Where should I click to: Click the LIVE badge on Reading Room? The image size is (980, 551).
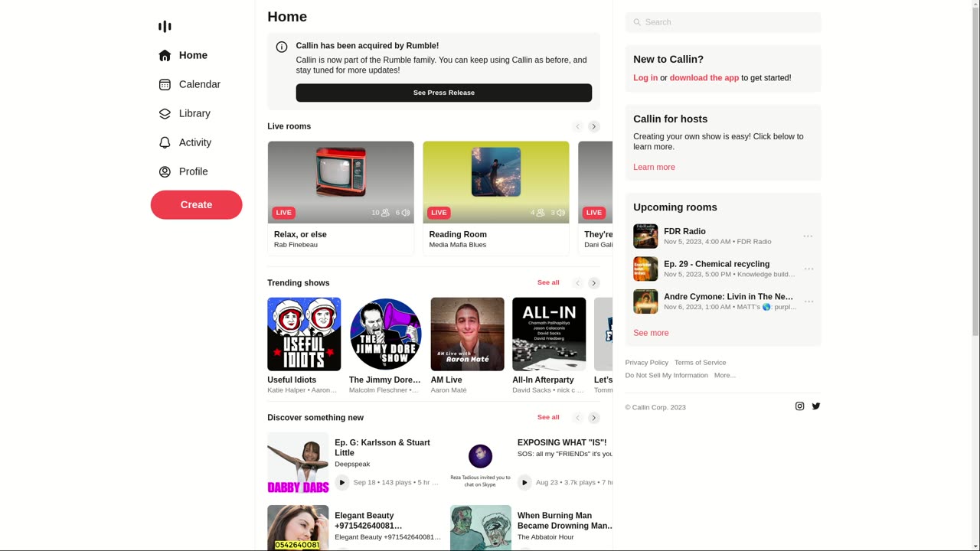pyautogui.click(x=439, y=213)
